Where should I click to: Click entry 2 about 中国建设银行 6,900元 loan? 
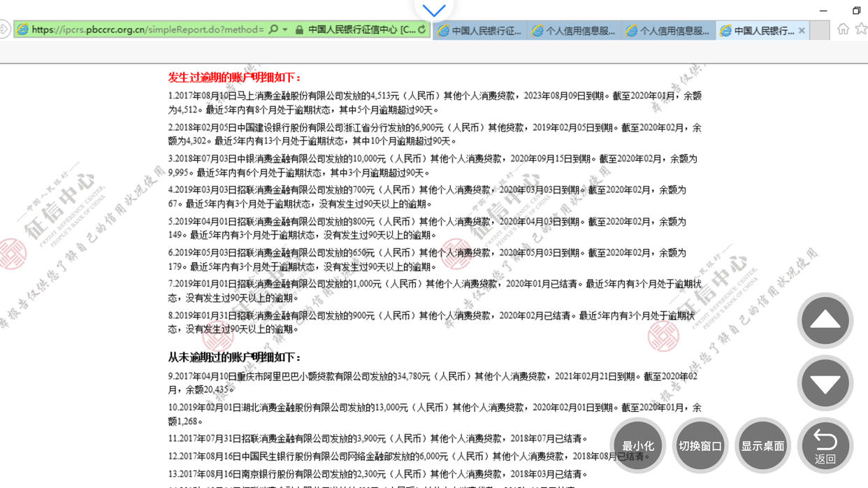[x=435, y=134]
